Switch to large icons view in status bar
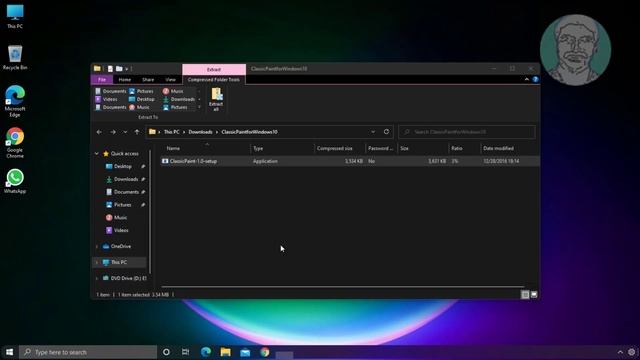Viewport: 640px width, 360px height. click(534, 294)
